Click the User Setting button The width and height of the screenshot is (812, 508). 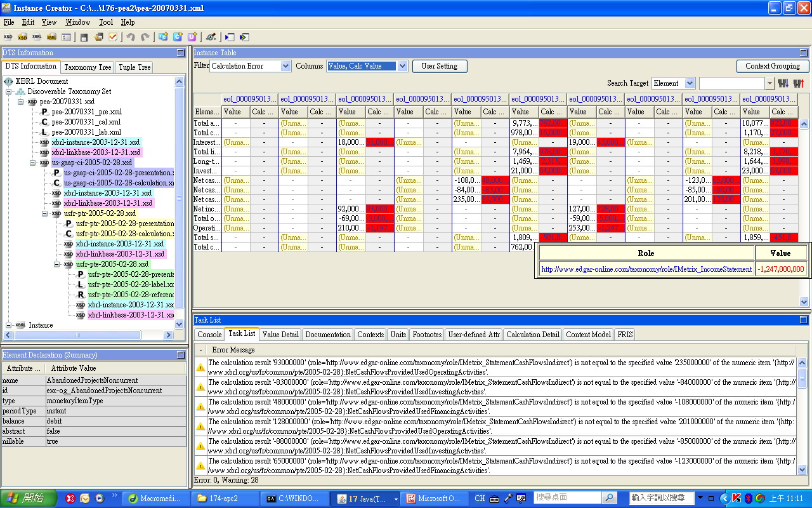pyautogui.click(x=440, y=66)
